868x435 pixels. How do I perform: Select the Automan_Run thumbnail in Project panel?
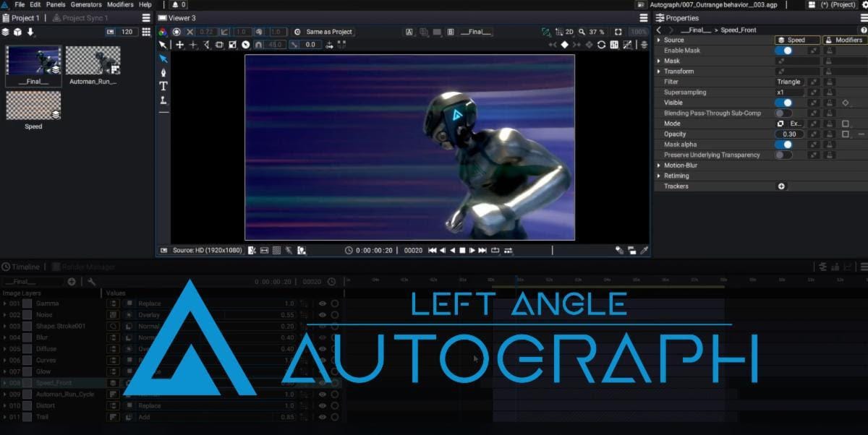coord(93,61)
